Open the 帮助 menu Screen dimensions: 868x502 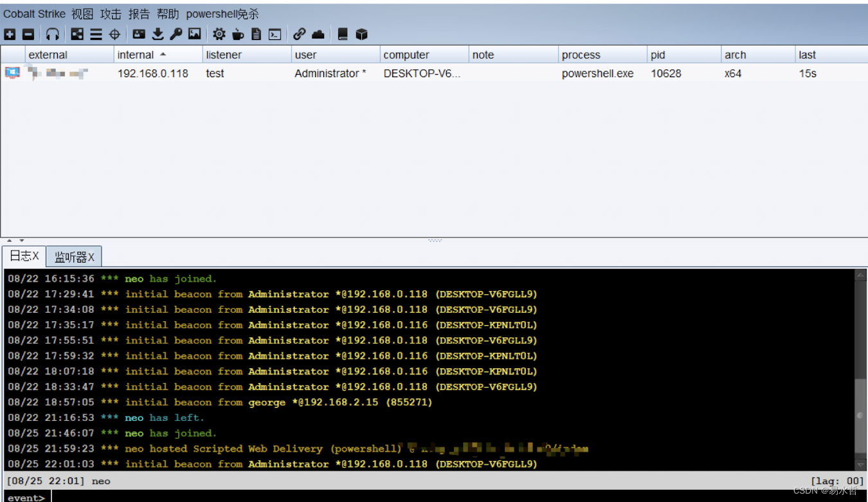click(168, 14)
